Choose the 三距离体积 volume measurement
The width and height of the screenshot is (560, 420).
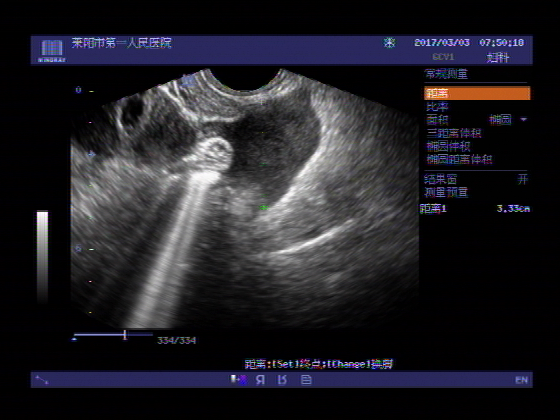tap(454, 133)
